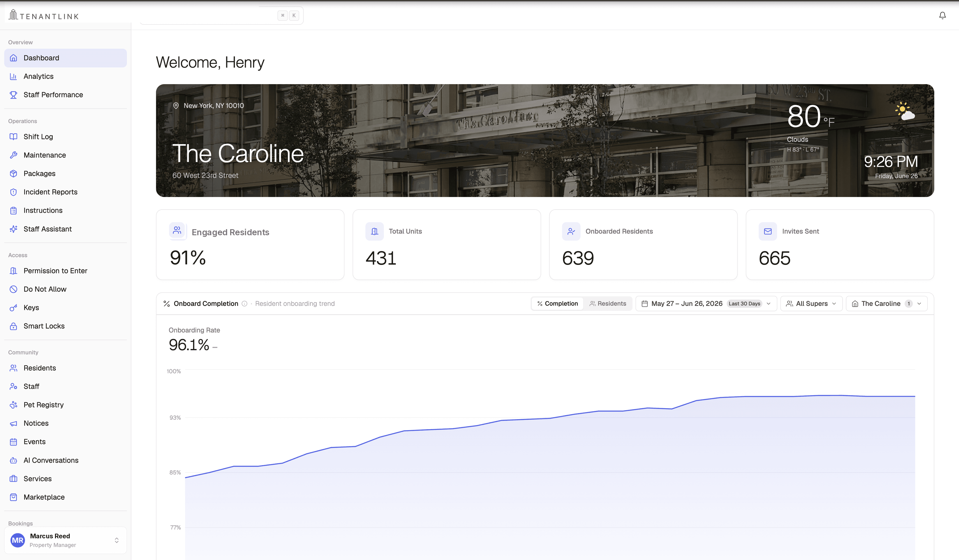Click the Analytics bar chart icon
The width and height of the screenshot is (959, 560).
point(13,76)
